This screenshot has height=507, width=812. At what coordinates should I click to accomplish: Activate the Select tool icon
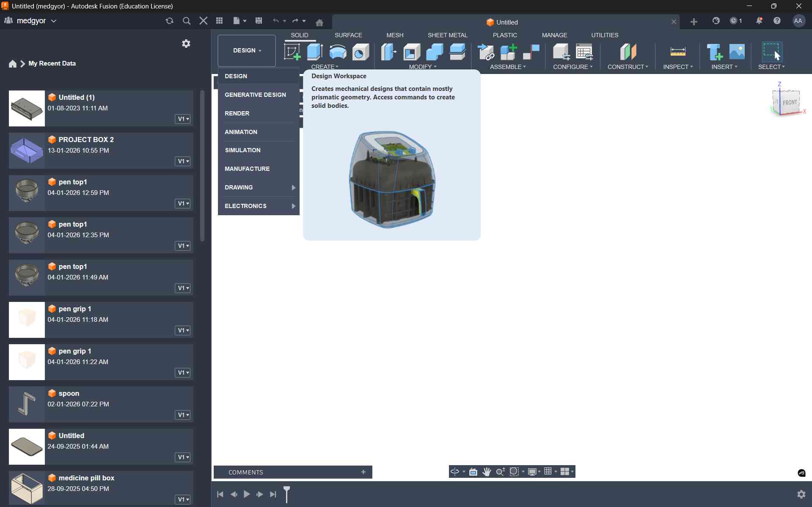[x=772, y=52]
